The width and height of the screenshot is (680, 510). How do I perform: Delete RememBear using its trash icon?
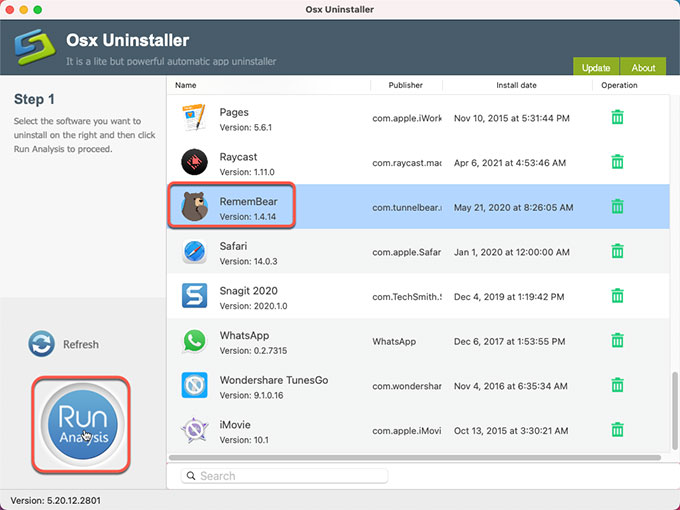(x=617, y=206)
